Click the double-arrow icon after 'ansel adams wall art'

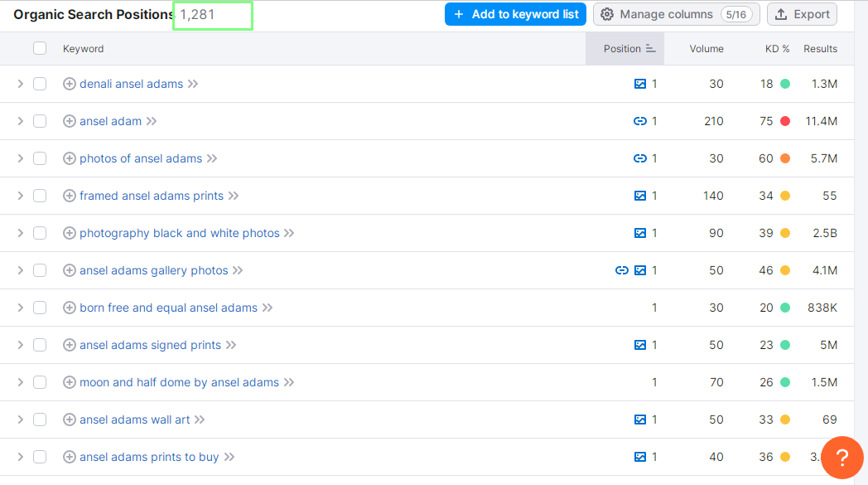[x=200, y=420]
